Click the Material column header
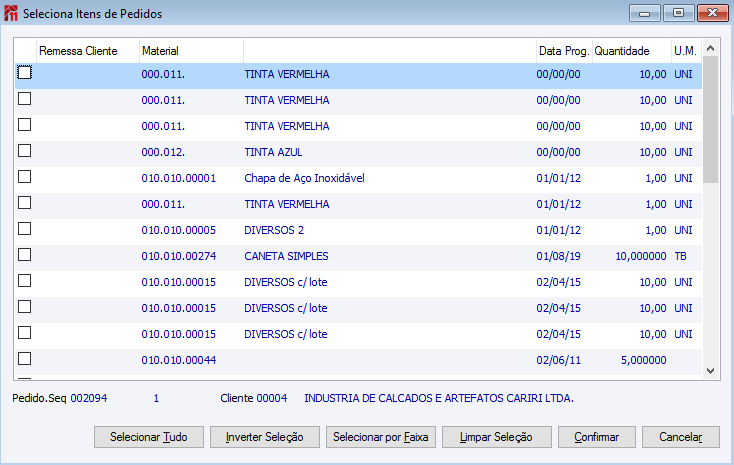The image size is (734, 465). [191, 51]
